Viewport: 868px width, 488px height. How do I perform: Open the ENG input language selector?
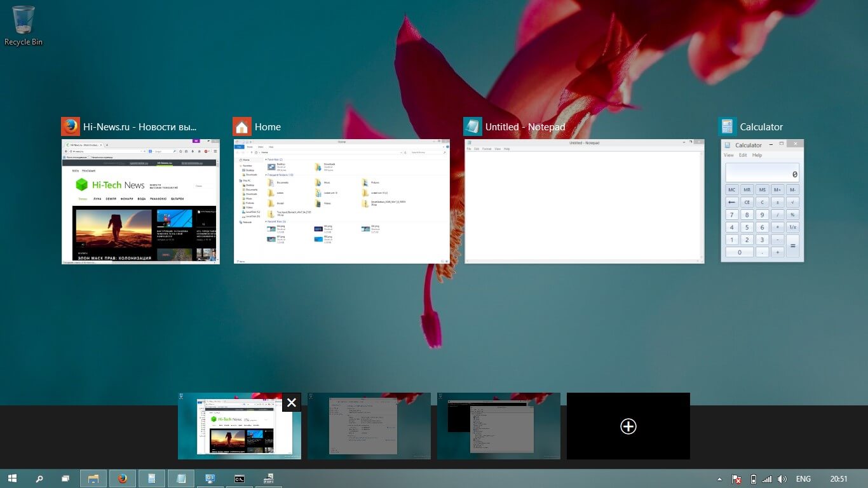coord(803,479)
